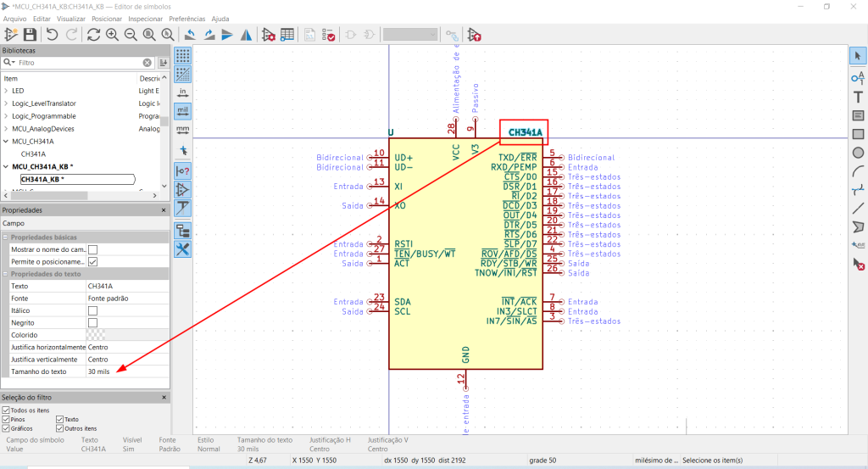Viewport: 868px width, 469px height.
Task: Toggle the library tree panel
Action: tap(183, 231)
